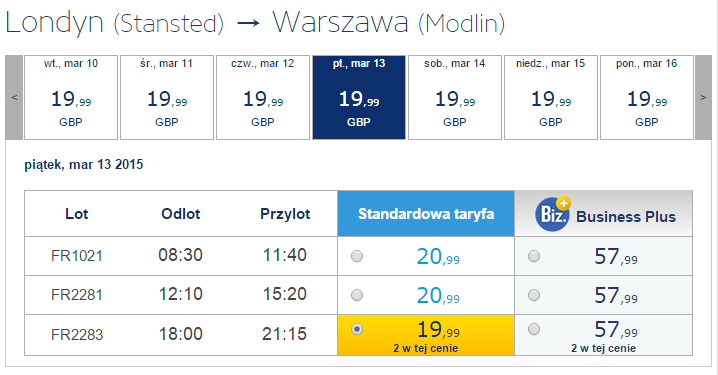
Task: Click the 19,99 yellow highlighted fare cell
Action: 426,335
